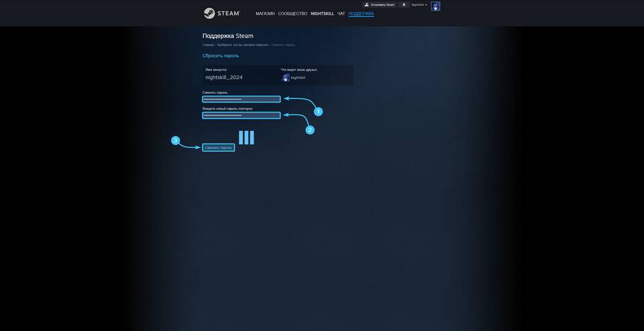Screen dimensions: 644x331
Task: Click the Сбросить пароль heading
Action: coord(221,56)
